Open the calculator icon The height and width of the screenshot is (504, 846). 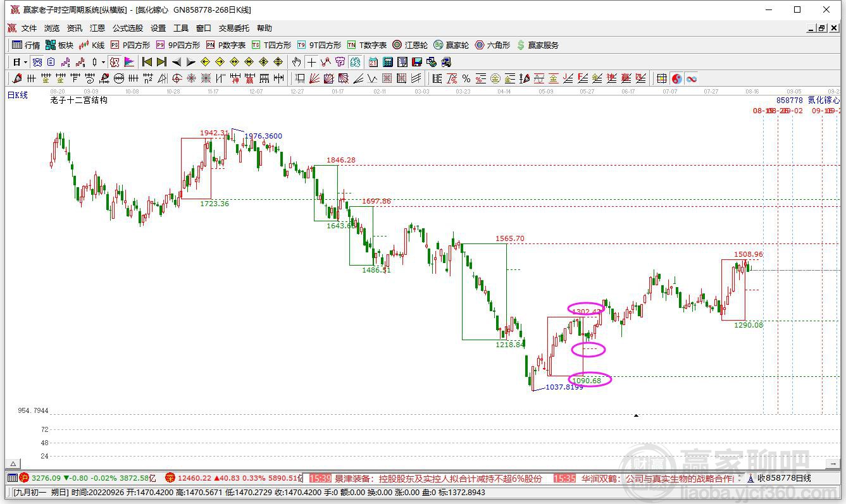387,62
